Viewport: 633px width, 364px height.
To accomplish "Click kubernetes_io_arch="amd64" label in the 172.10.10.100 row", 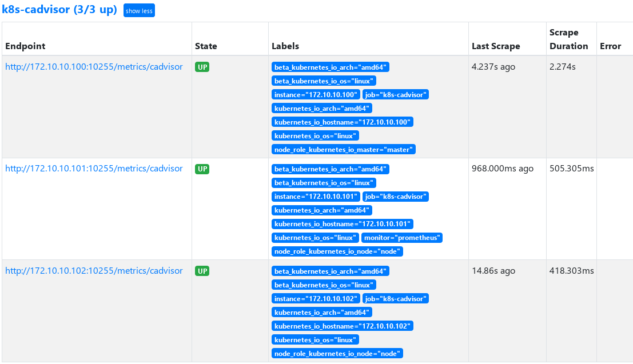I will click(322, 108).
